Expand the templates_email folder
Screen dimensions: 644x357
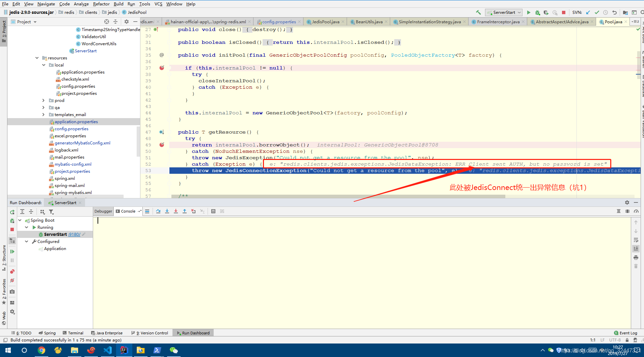[44, 115]
